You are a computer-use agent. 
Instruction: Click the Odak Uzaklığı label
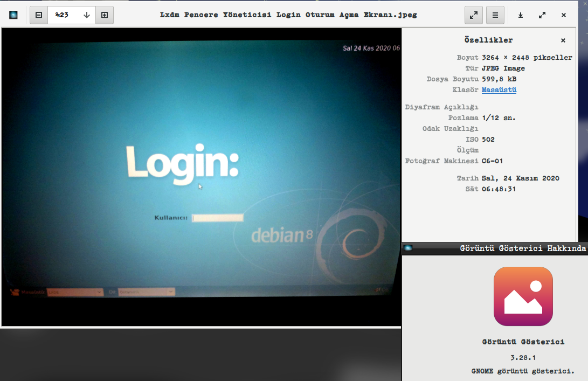pyautogui.click(x=451, y=129)
